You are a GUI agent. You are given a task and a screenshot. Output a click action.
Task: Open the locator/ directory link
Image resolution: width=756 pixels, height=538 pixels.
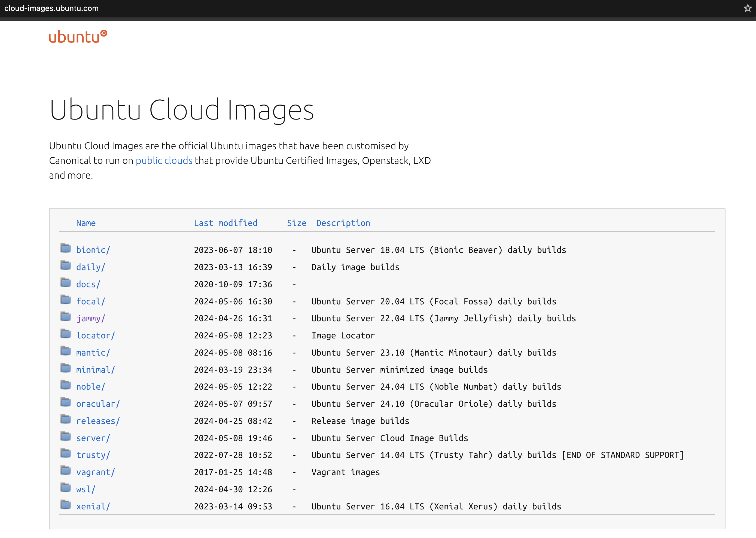pyautogui.click(x=96, y=336)
